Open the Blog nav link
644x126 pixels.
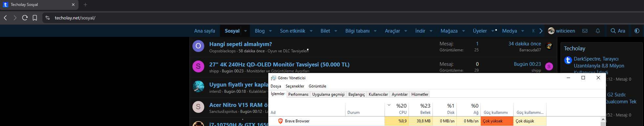(x=259, y=31)
